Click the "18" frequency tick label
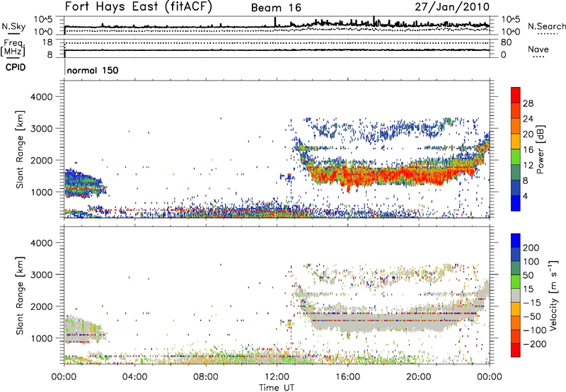Screen dimensions: 566x392 pos(47,42)
